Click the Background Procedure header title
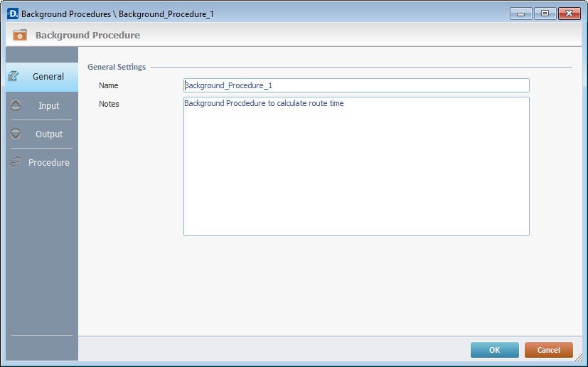588x367 pixels. 87,35
